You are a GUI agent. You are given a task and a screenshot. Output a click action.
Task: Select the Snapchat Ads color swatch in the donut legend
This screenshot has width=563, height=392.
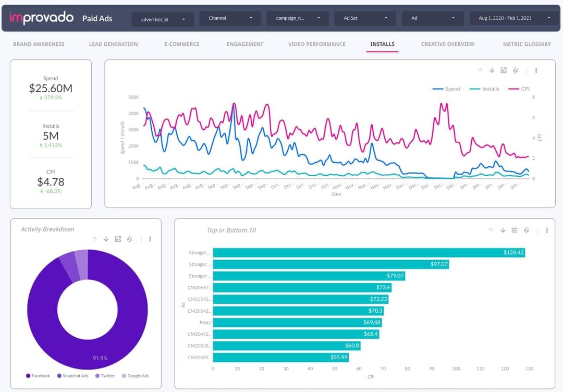[x=58, y=375]
